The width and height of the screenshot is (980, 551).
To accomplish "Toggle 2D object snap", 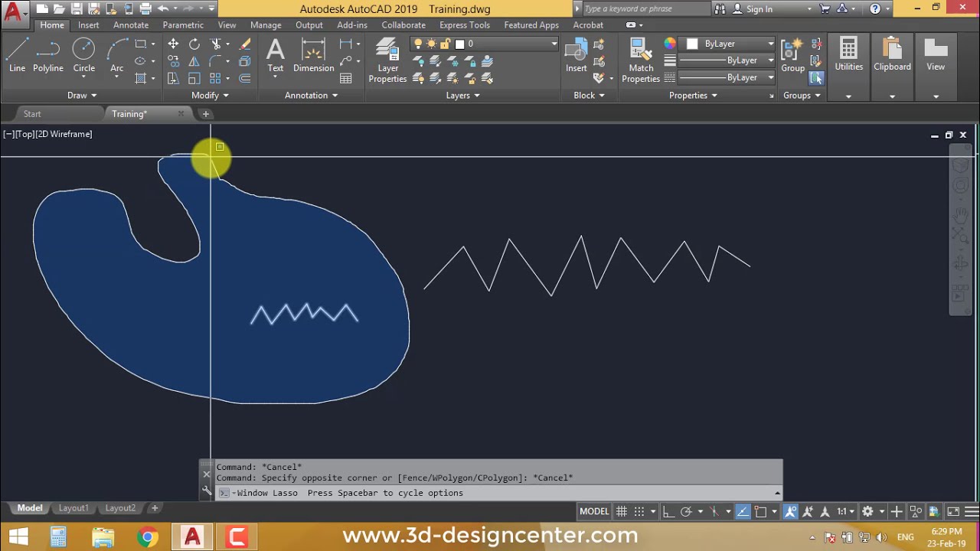I will point(760,511).
